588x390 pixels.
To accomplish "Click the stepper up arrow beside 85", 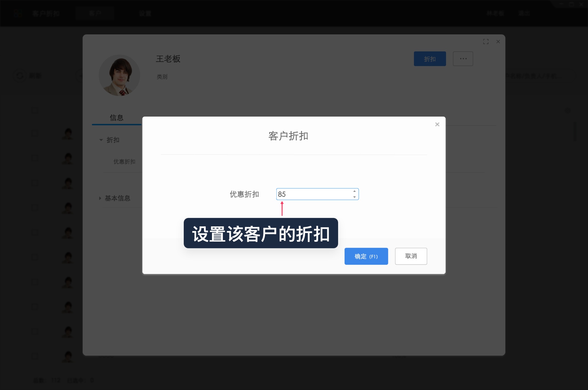I will point(354,191).
